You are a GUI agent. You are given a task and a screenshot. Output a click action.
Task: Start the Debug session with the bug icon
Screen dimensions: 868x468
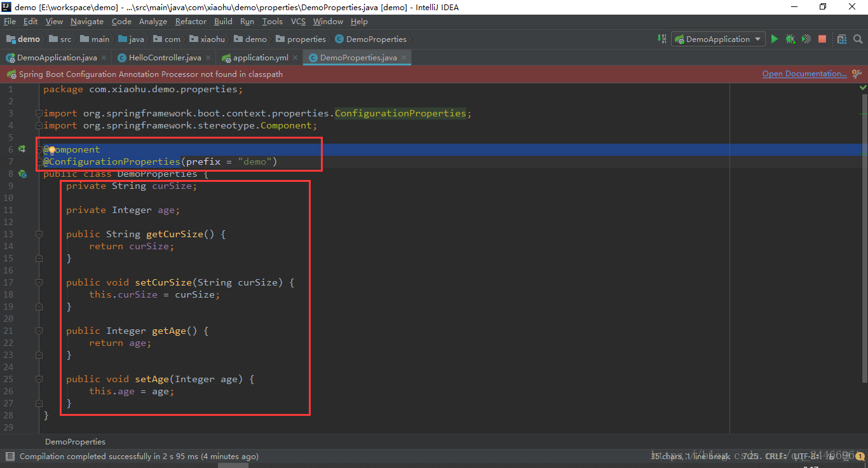[x=790, y=39]
